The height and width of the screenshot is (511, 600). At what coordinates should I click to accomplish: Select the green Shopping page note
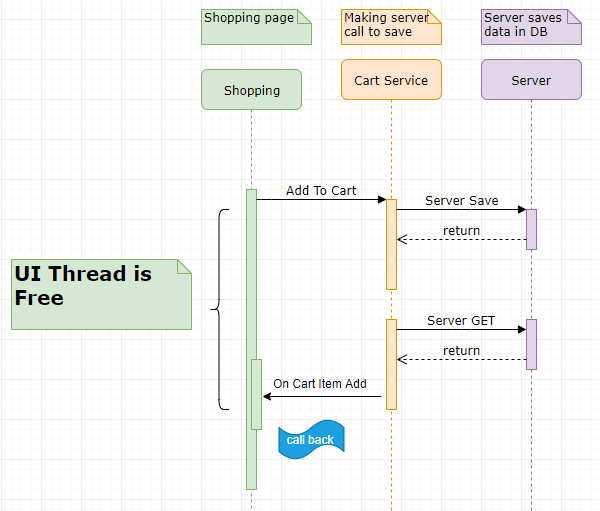tap(256, 27)
